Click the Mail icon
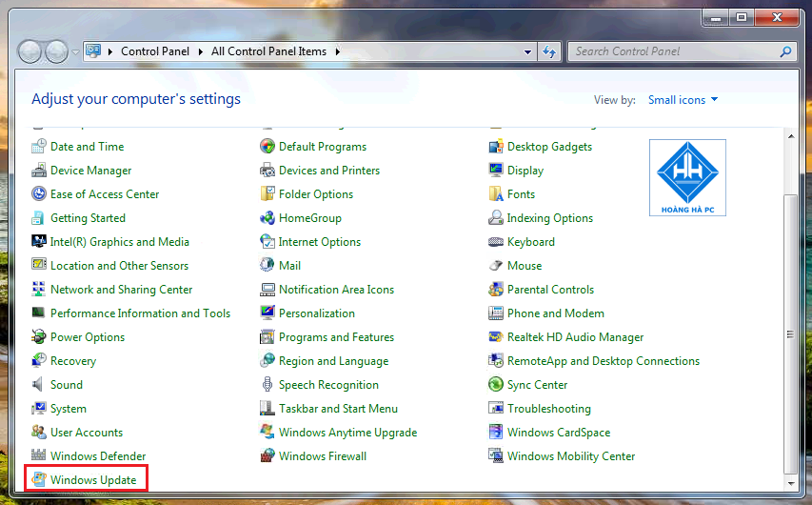This screenshot has width=812, height=505. pyautogui.click(x=267, y=266)
